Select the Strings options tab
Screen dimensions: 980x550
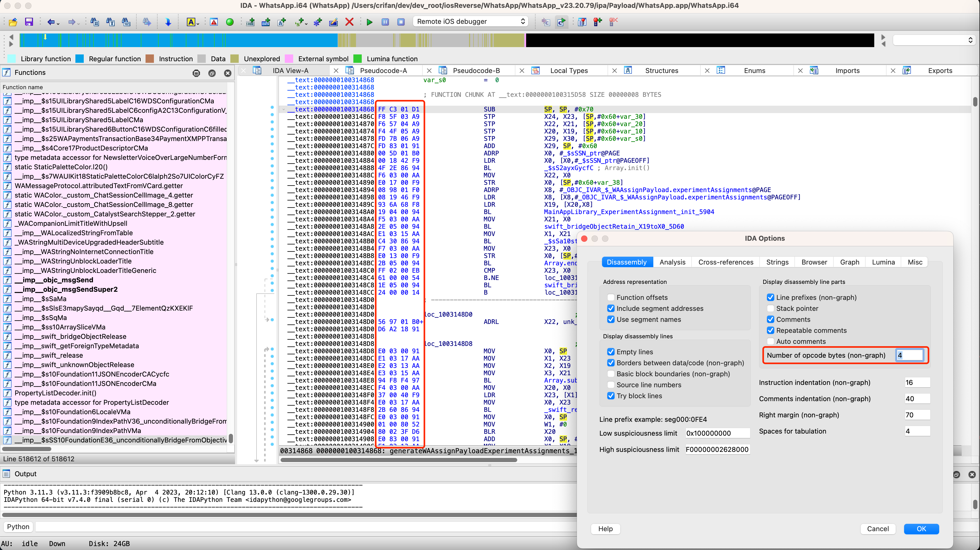pyautogui.click(x=777, y=262)
